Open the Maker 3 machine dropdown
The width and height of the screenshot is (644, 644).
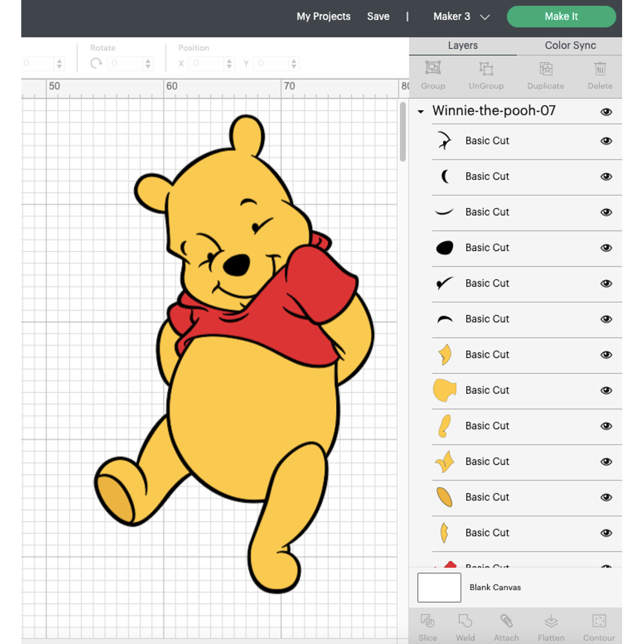(x=460, y=17)
